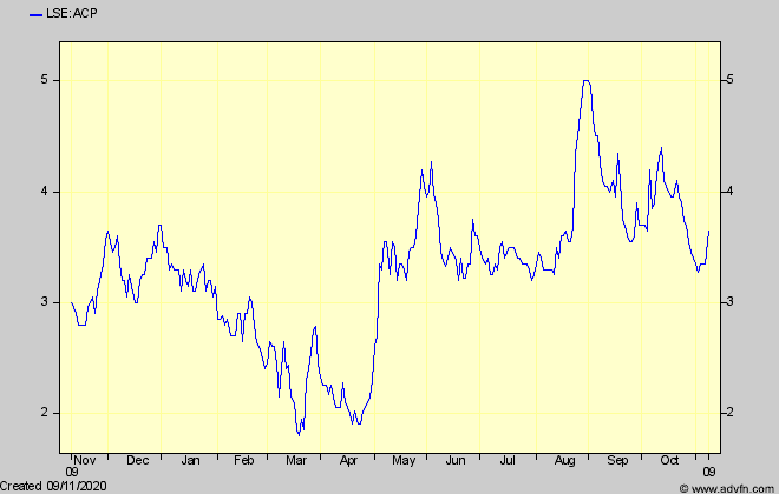Open the www.advfn.com copyright link
This screenshot has width=779, height=494.
click(732, 487)
